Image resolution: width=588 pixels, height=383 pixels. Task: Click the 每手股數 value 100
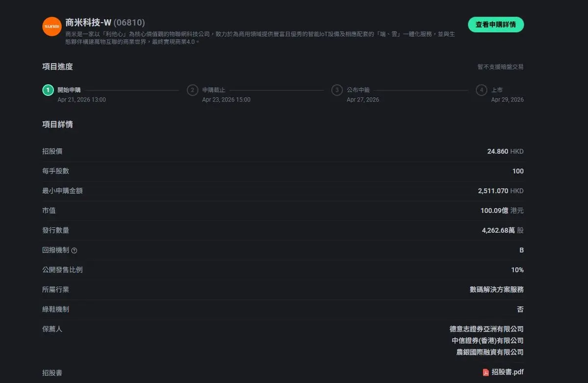click(518, 171)
